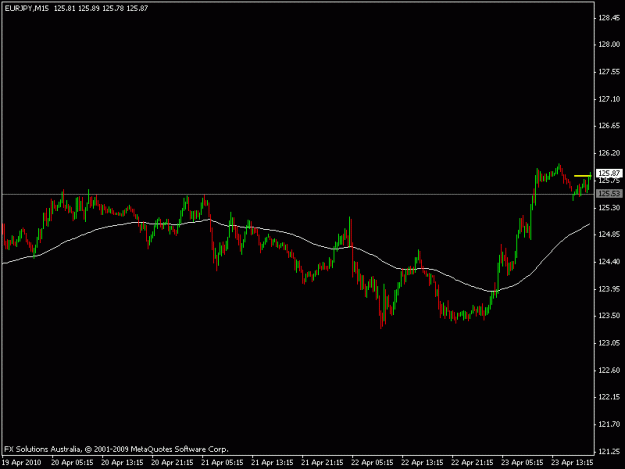
Task: Click the 121.70 price axis label
Action: point(609,424)
